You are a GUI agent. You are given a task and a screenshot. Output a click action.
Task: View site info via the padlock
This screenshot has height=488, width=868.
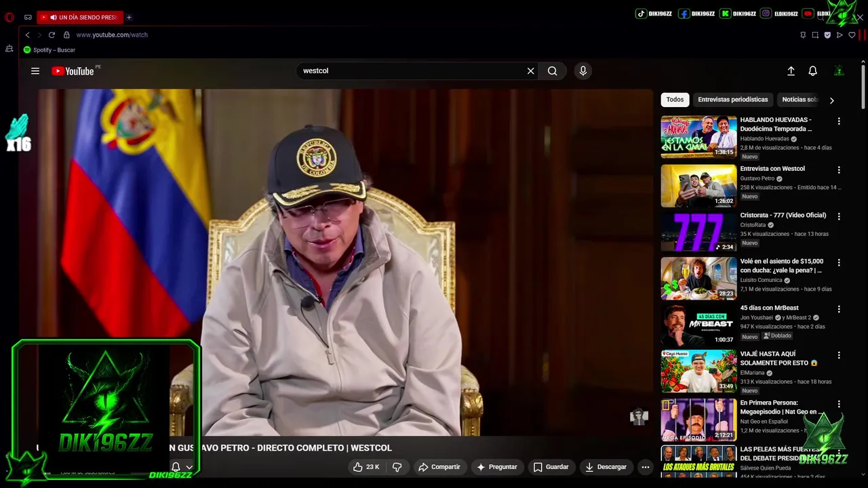(x=66, y=35)
